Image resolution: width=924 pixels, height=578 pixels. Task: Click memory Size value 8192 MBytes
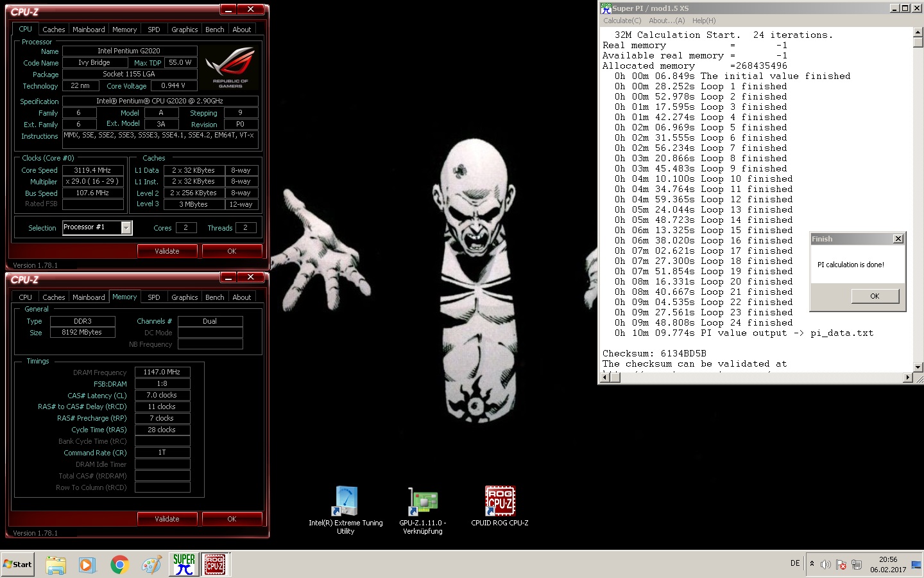coord(82,332)
